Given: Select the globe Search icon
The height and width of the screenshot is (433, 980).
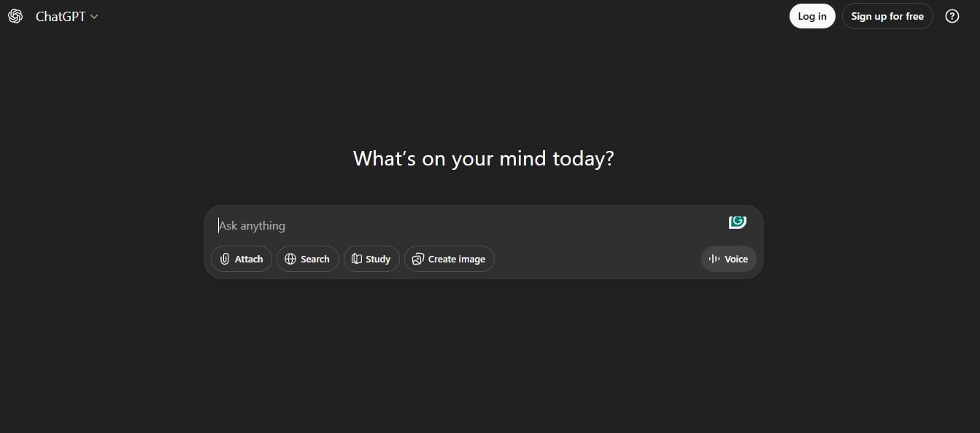Looking at the screenshot, I should 290,259.
